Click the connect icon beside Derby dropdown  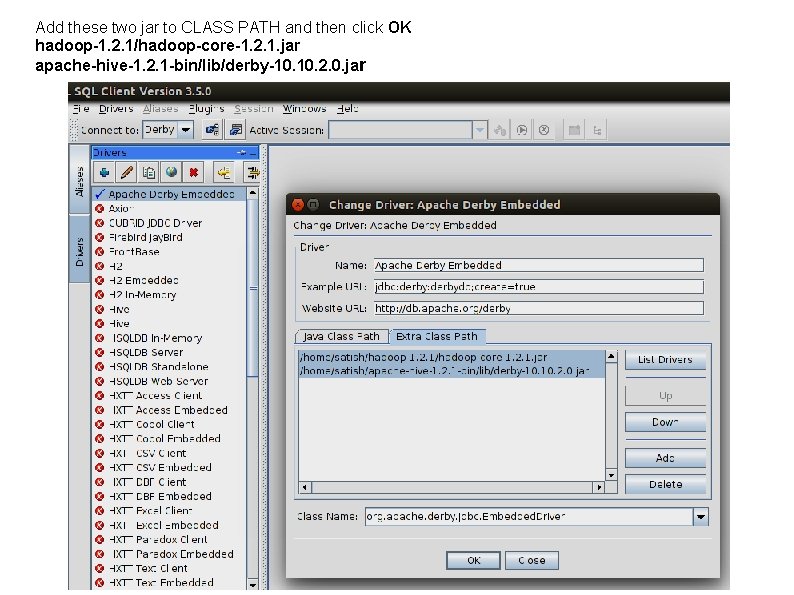(212, 130)
